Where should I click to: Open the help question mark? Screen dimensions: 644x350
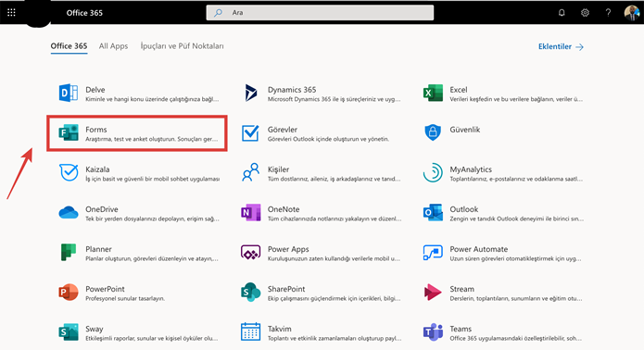click(608, 13)
